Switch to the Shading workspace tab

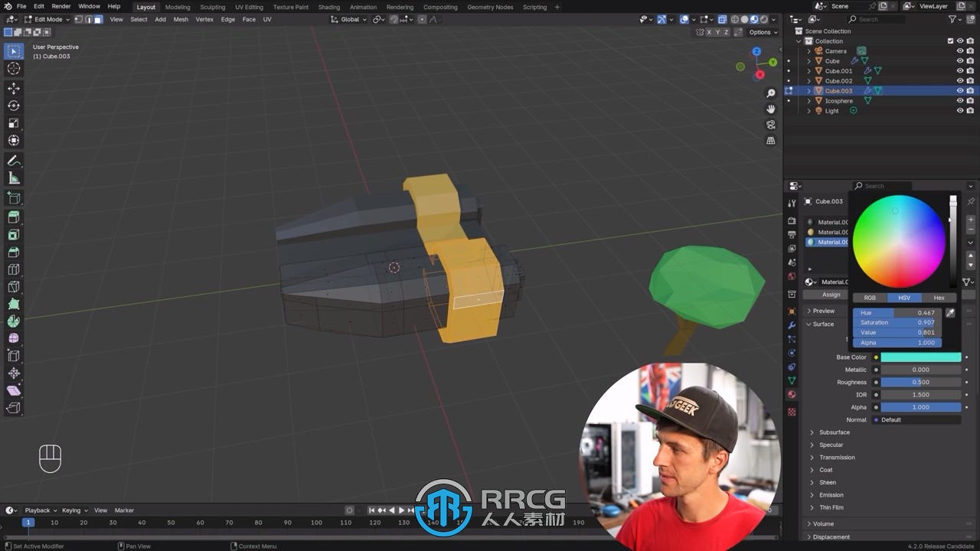pyautogui.click(x=328, y=7)
